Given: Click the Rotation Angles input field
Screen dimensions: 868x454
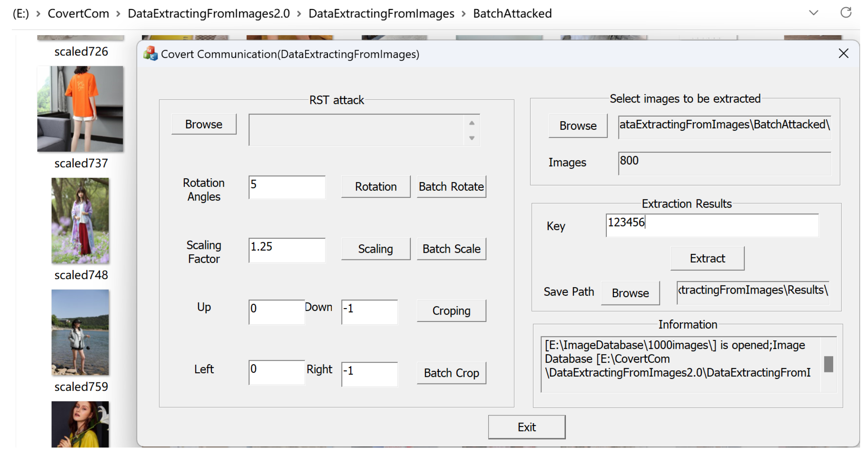Looking at the screenshot, I should click(x=286, y=187).
